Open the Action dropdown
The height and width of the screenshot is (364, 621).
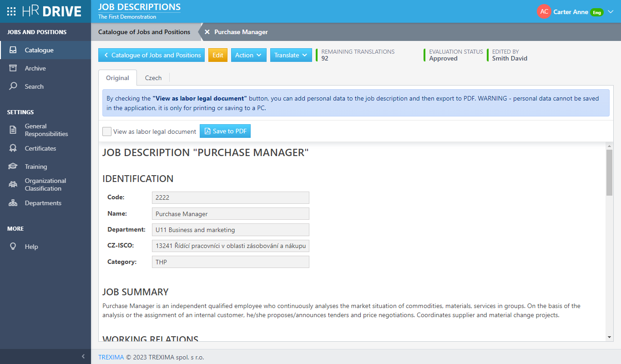248,55
